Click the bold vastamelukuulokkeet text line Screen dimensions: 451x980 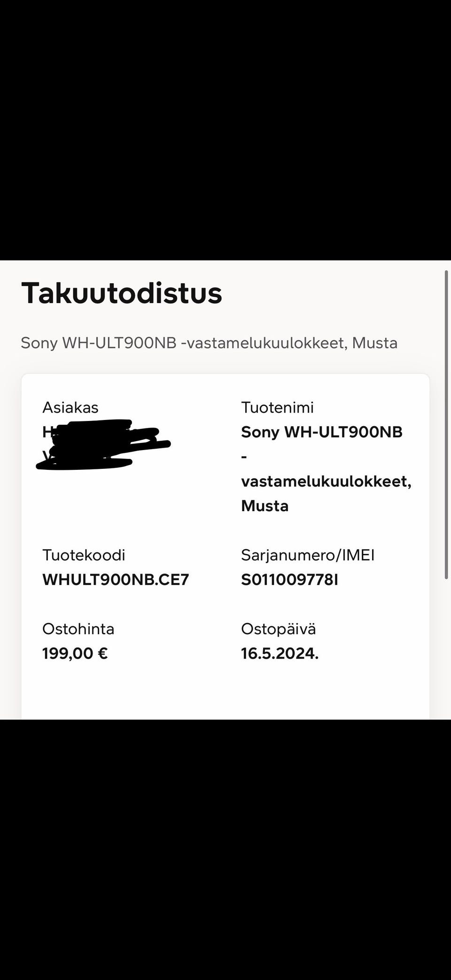[326, 482]
